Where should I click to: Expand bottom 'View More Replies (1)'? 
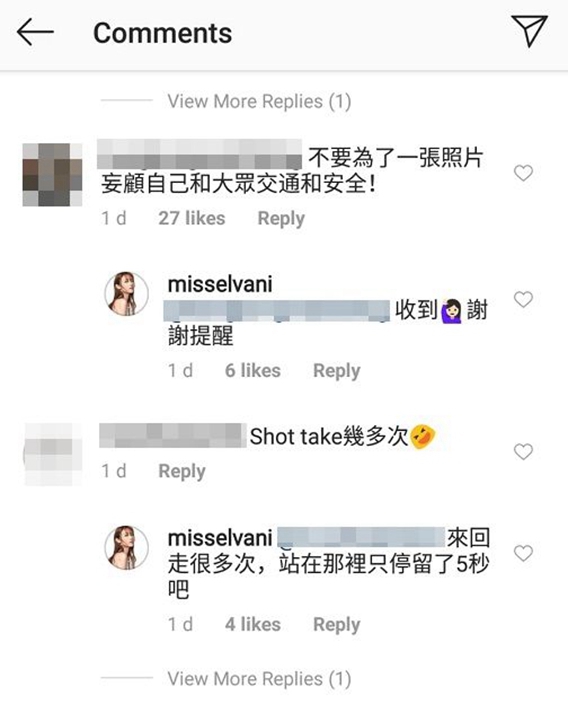[259, 679]
